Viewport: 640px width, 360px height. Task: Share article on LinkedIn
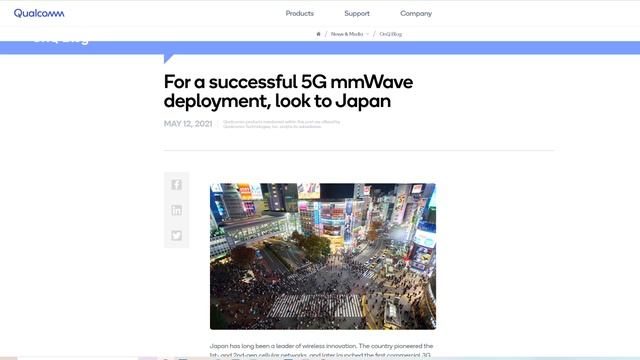[176, 210]
